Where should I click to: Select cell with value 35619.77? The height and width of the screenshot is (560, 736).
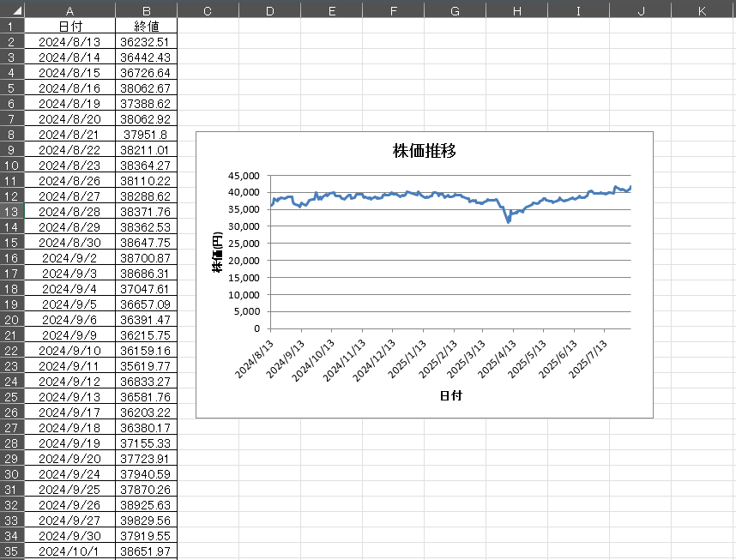(x=146, y=366)
